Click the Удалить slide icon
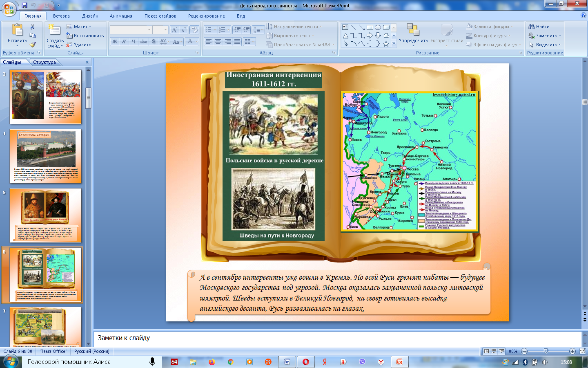 click(79, 45)
